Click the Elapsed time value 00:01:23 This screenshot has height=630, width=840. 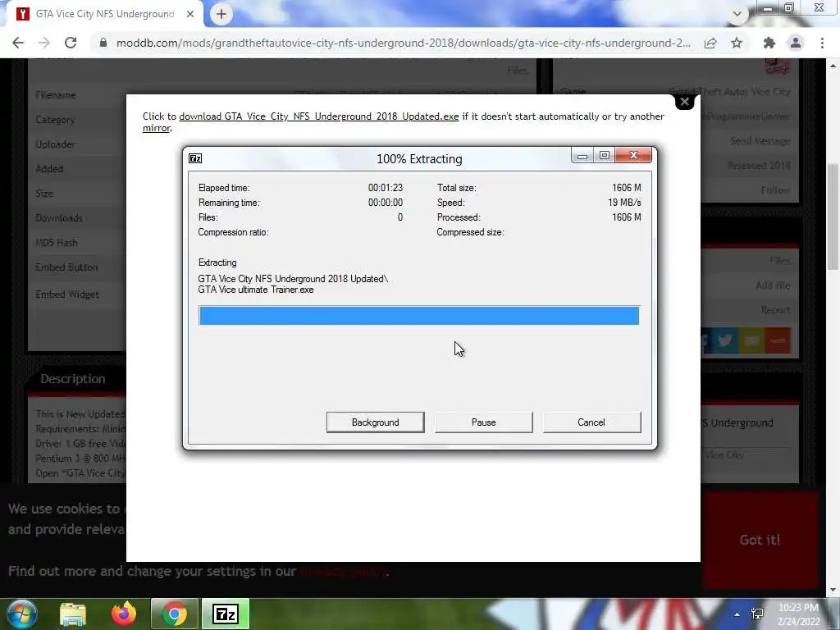tap(386, 188)
